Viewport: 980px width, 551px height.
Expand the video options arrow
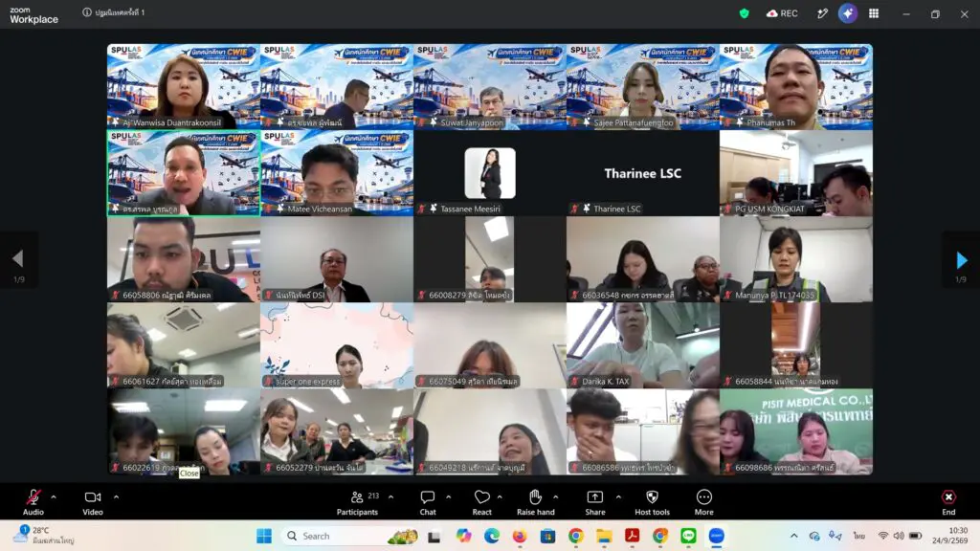click(116, 497)
